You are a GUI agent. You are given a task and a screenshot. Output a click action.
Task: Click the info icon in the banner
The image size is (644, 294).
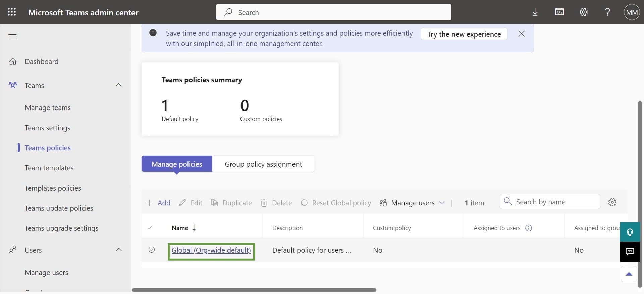pos(153,33)
